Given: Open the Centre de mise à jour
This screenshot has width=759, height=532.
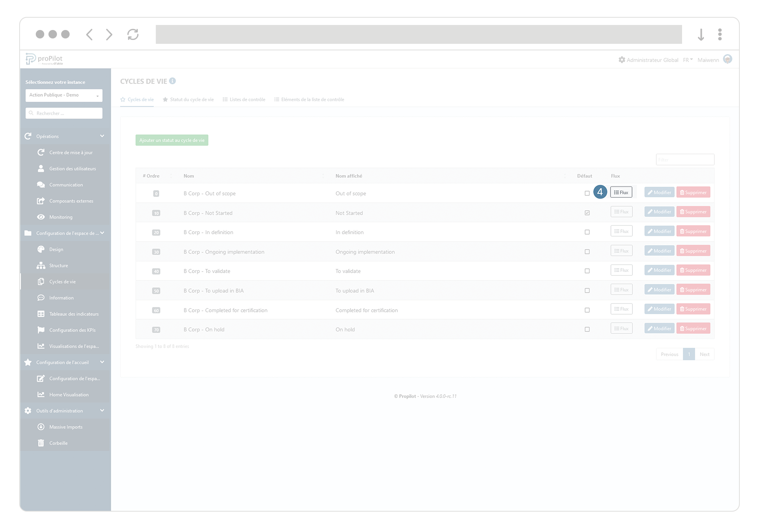Looking at the screenshot, I should coord(71,152).
